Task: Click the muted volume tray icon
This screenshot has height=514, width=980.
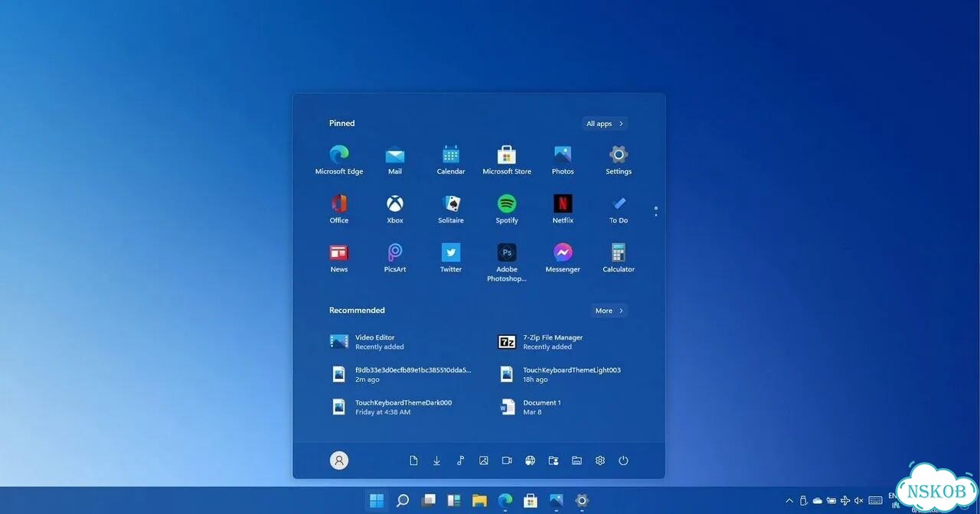Action: click(x=859, y=501)
